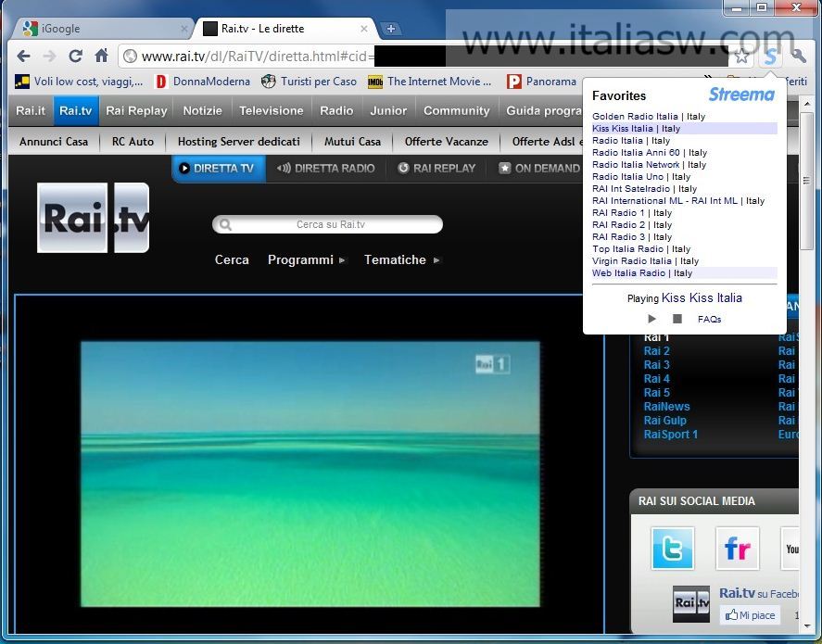Viewport: 822px width, 644px height.
Task: Click the Rai.tv logo
Action: tap(94, 218)
